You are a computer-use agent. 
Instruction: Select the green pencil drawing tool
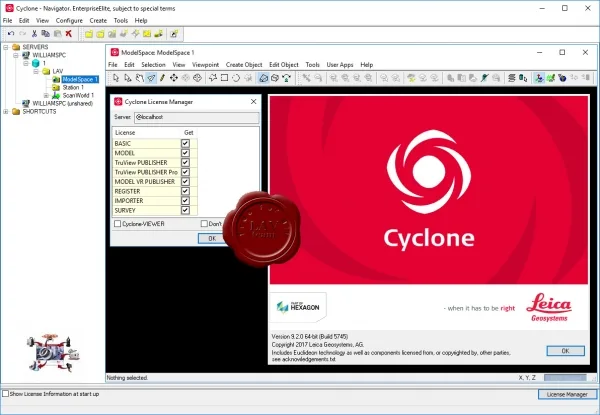tap(162, 78)
